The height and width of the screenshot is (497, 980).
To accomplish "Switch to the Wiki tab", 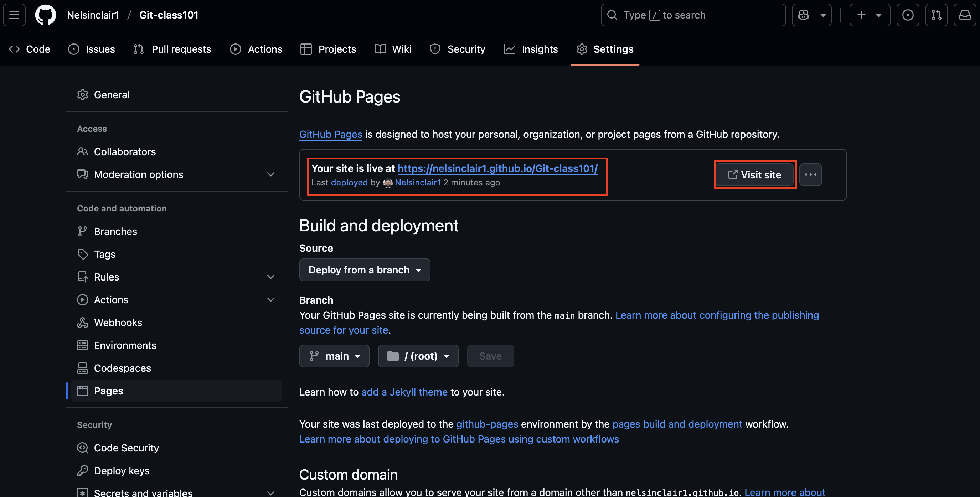I will [393, 49].
